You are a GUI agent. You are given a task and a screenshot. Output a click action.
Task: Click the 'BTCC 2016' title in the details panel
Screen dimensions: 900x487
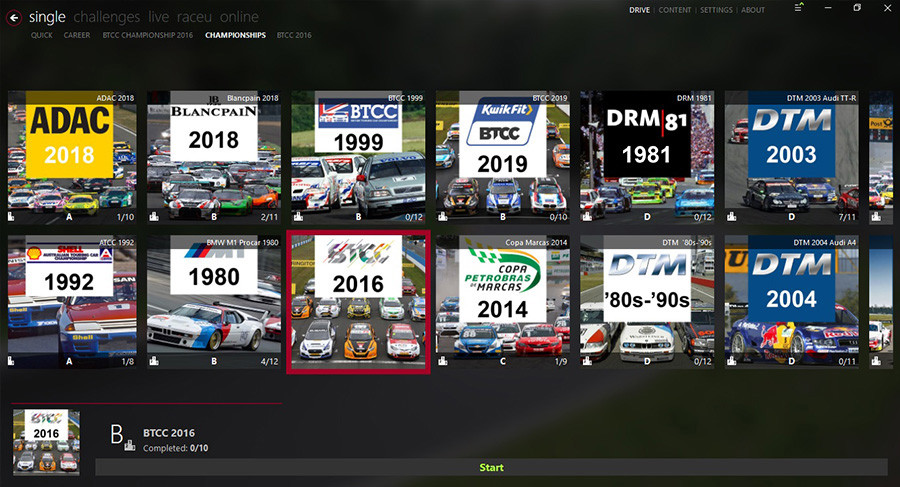click(x=169, y=433)
